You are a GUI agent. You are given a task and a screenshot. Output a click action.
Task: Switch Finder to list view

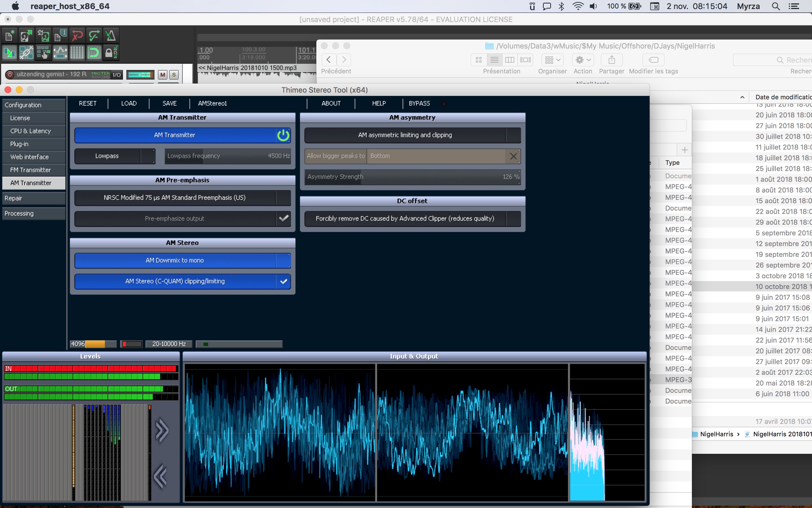[x=494, y=60]
